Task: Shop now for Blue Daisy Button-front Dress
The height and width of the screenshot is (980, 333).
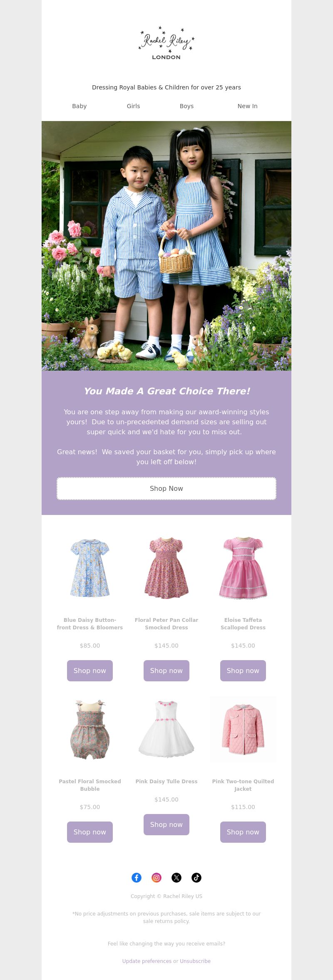Action: (90, 671)
